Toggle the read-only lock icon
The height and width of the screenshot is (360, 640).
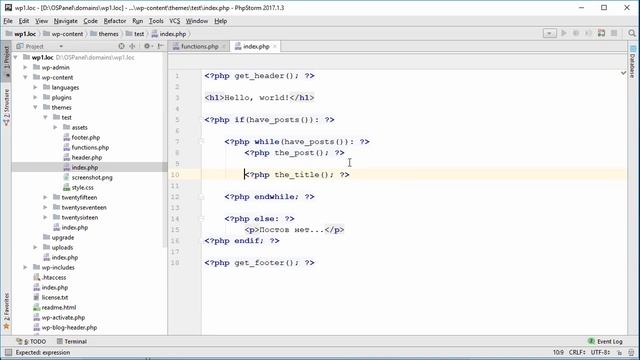tap(620, 352)
